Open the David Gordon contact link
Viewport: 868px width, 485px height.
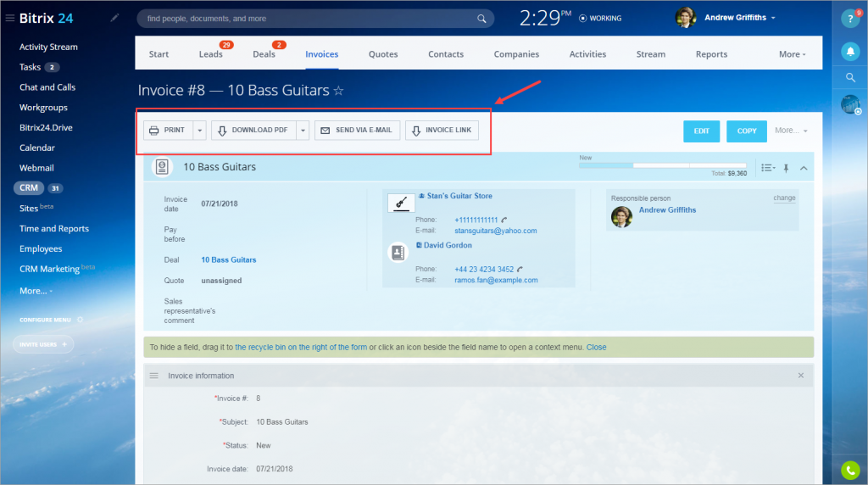448,245
